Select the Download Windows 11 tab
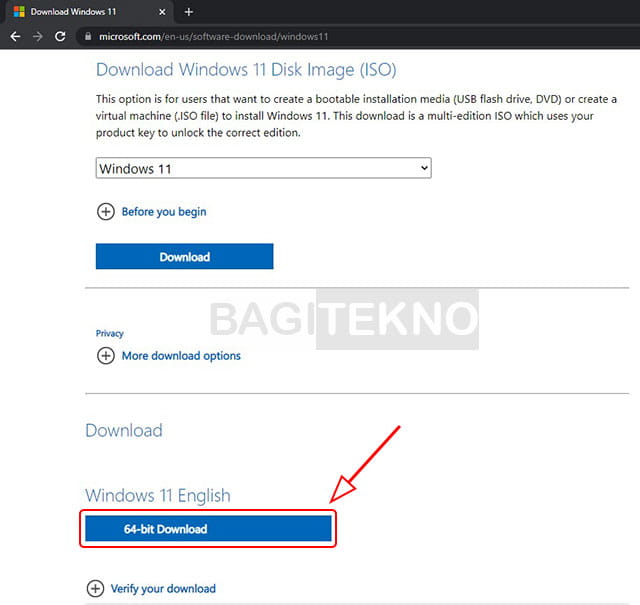Viewport: 640px width, 605px height. (89, 12)
